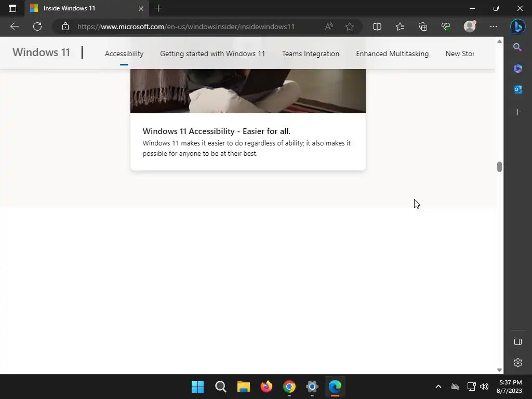Close the Inside Windows 11 tab
The height and width of the screenshot is (399, 532).
tap(141, 8)
